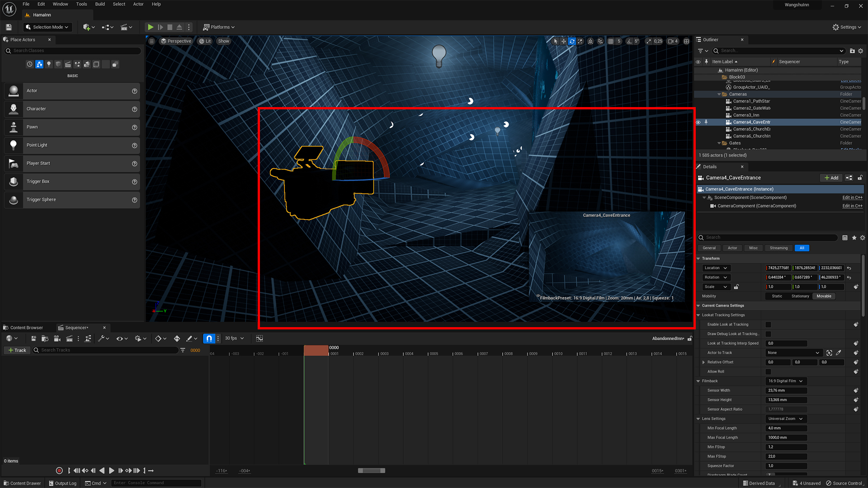Open the 16:9 Digital Film filmback dropdown
The width and height of the screenshot is (868, 488).
coord(786,381)
